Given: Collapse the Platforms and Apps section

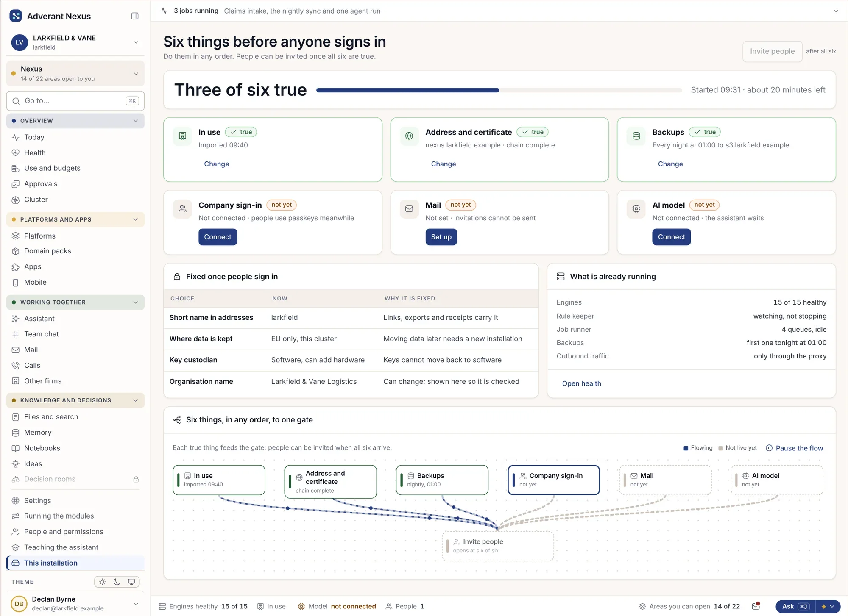Looking at the screenshot, I should pyautogui.click(x=75, y=219).
